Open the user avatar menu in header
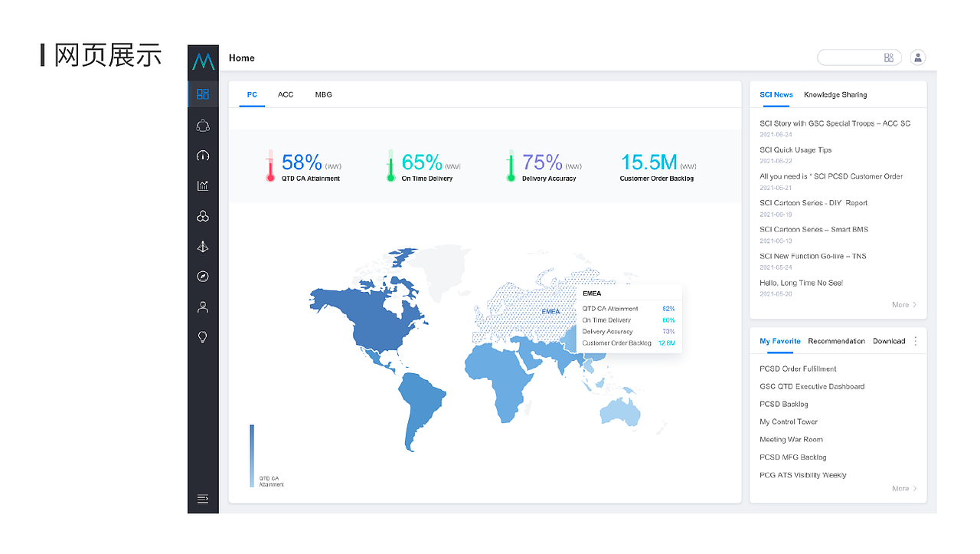980x554 pixels. [x=918, y=57]
